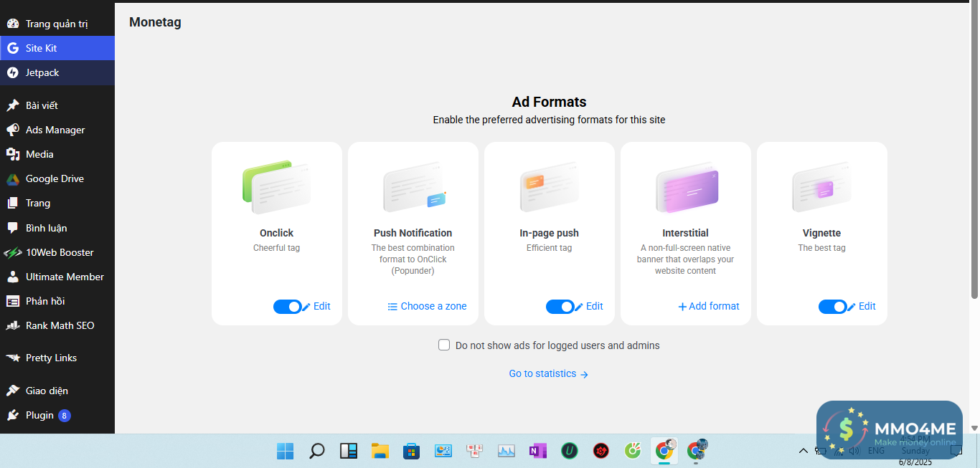The height and width of the screenshot is (468, 980).
Task: Toggle the Onclick ad format switch
Action: (287, 307)
